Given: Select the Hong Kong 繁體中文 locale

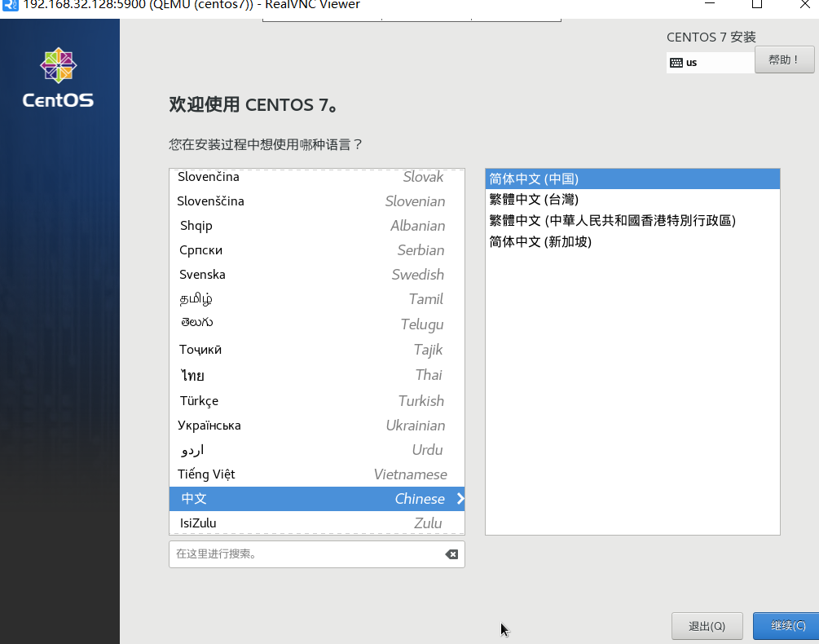Looking at the screenshot, I should point(632,220).
